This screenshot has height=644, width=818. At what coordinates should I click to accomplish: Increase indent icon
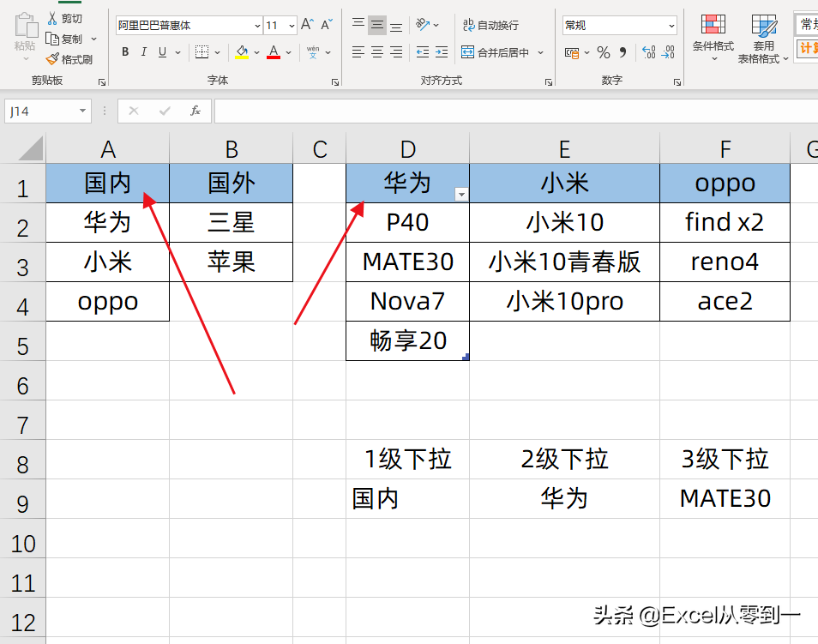point(442,51)
